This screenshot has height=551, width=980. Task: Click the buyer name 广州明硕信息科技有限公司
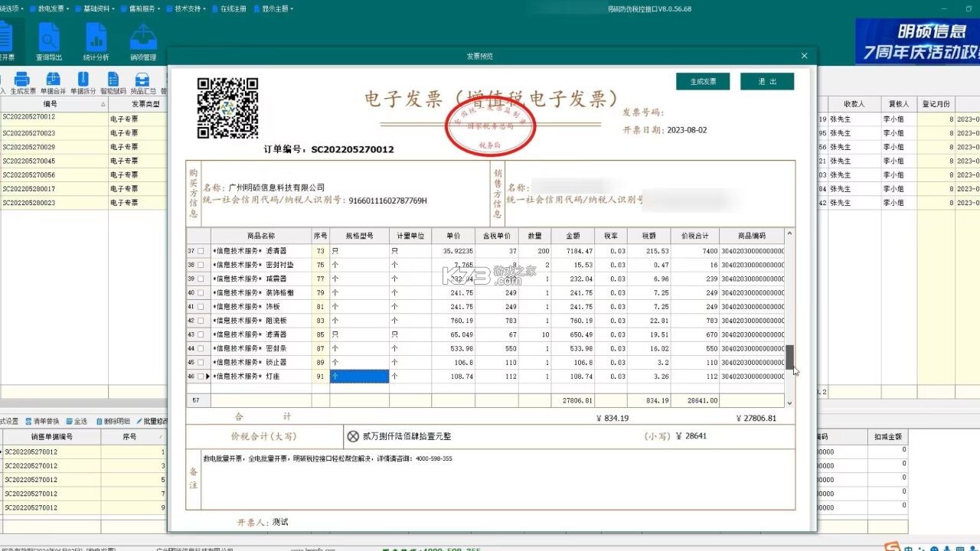click(276, 187)
